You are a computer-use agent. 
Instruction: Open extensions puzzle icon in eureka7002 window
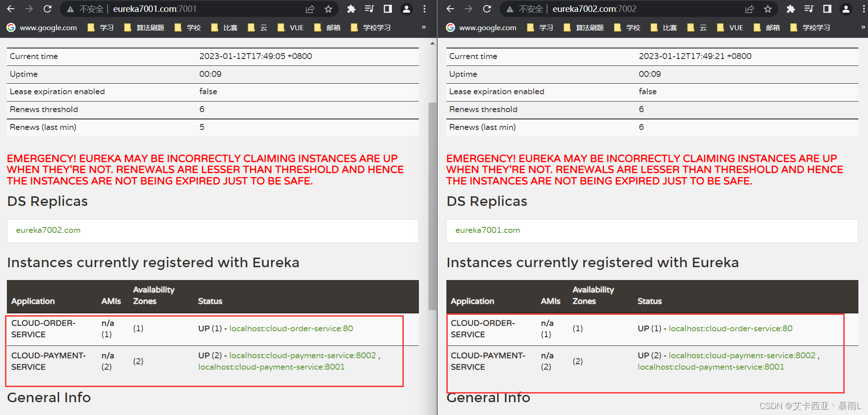click(x=791, y=9)
